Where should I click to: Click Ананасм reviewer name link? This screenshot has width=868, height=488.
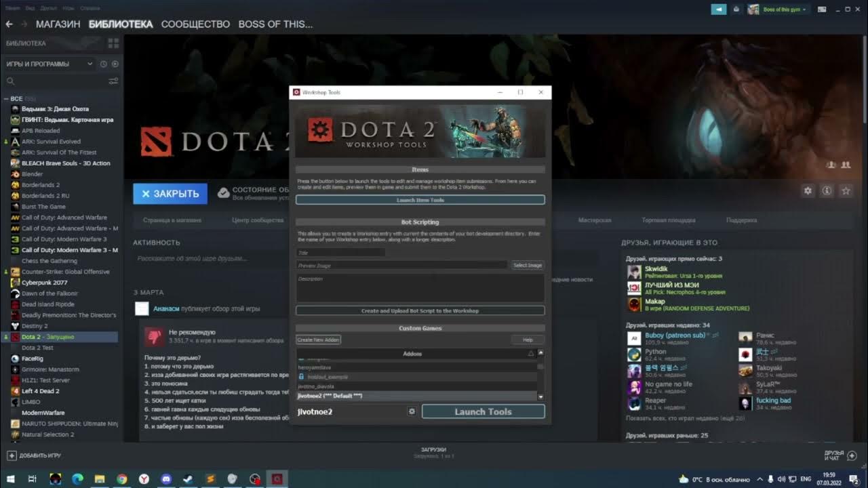[166, 308]
